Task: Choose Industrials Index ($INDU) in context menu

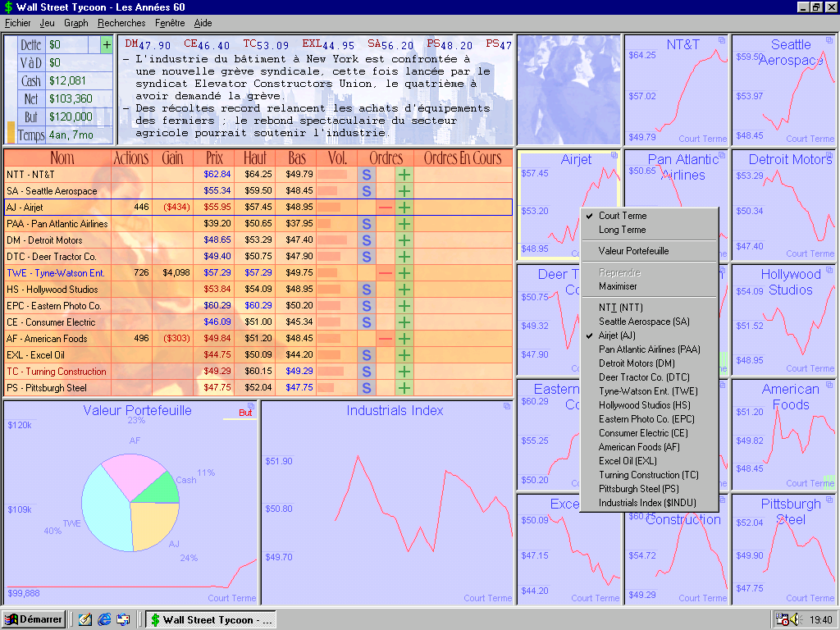Action: tap(649, 503)
